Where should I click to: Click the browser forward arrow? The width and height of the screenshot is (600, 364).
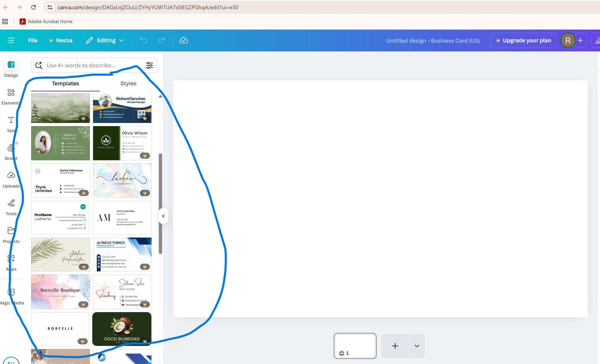(x=20, y=7)
